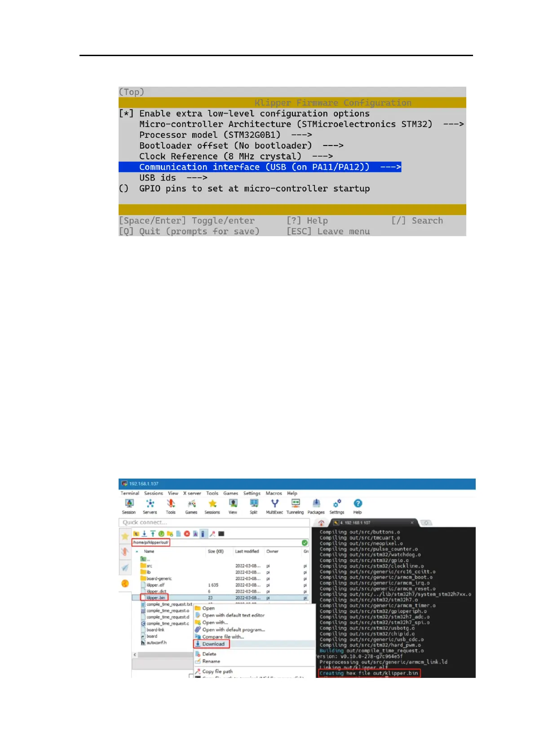Open the board-generic folder
This screenshot has width=535, height=756.
coord(156,579)
